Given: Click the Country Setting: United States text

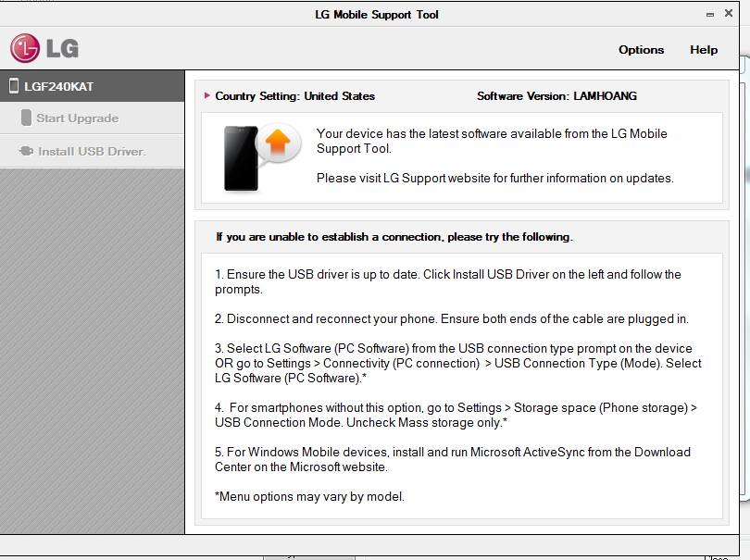Looking at the screenshot, I should pyautogui.click(x=294, y=96).
